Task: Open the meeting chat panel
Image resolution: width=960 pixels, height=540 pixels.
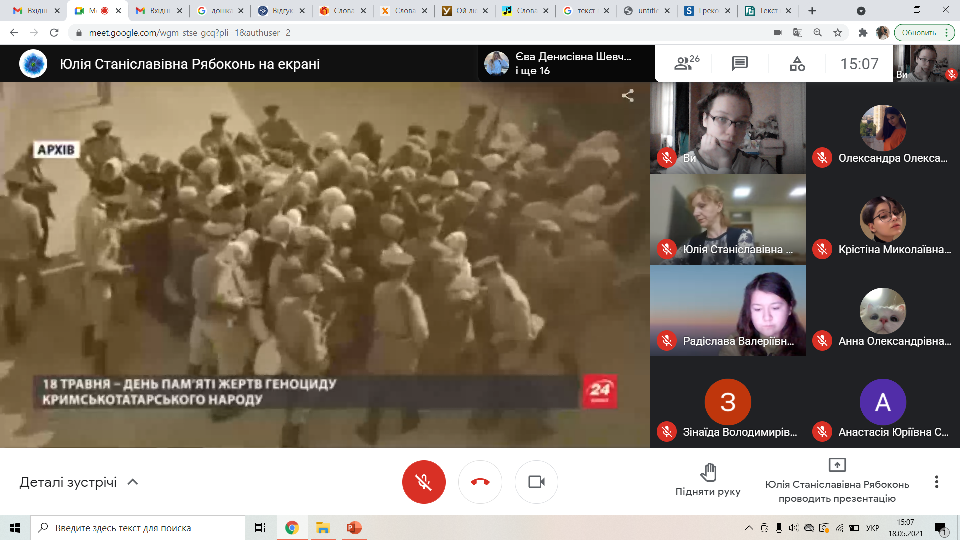Action: (740, 64)
